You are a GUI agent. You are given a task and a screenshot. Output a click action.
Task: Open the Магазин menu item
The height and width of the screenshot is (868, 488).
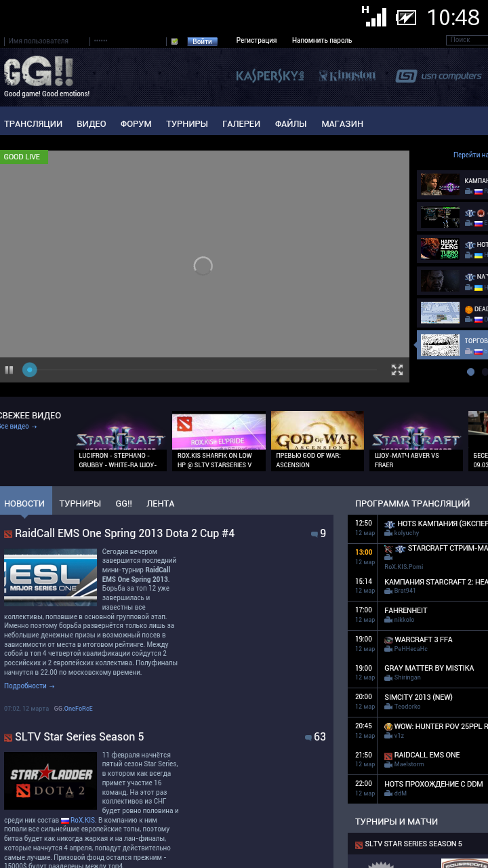pos(342,124)
